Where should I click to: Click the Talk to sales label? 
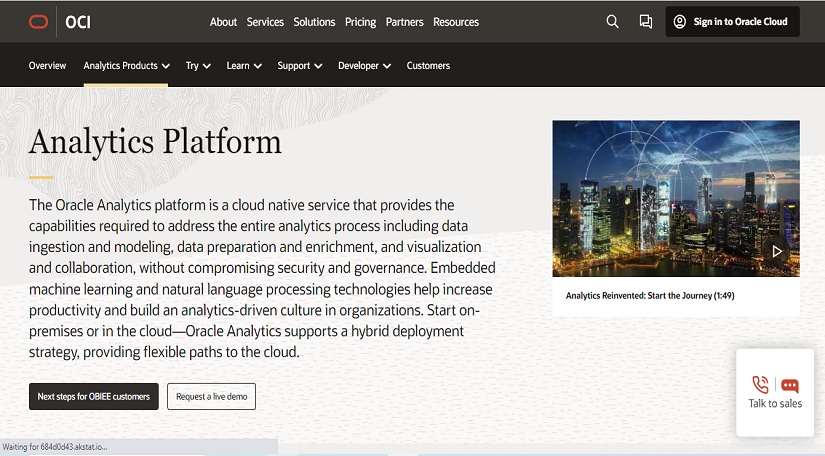click(775, 403)
